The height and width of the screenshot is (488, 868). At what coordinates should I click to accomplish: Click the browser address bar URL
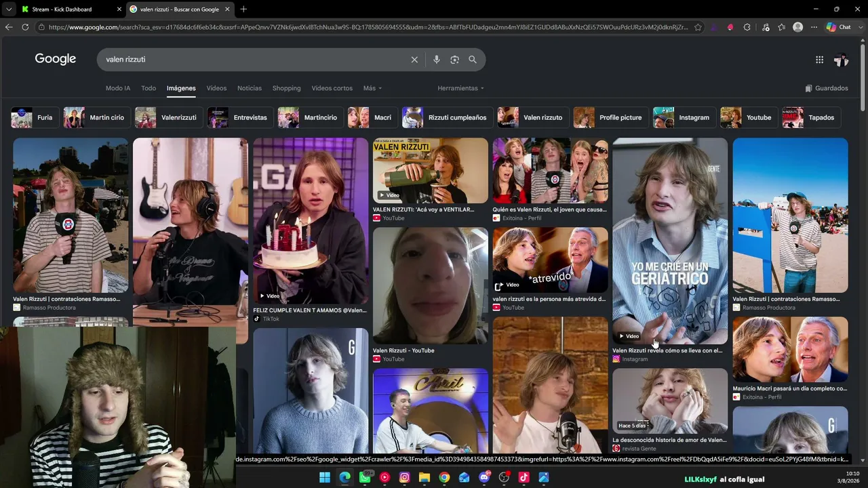[368, 27]
